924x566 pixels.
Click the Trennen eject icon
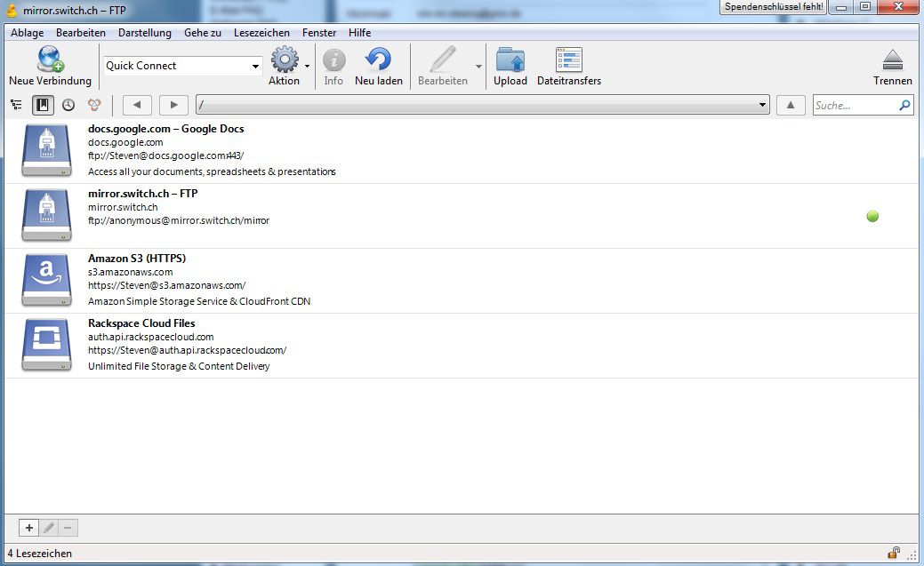coord(892,60)
